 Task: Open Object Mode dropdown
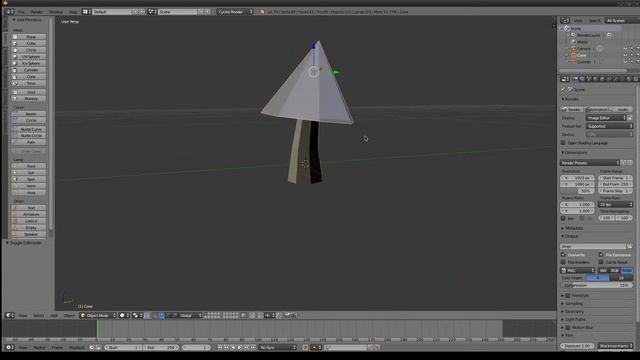pyautogui.click(x=98, y=316)
